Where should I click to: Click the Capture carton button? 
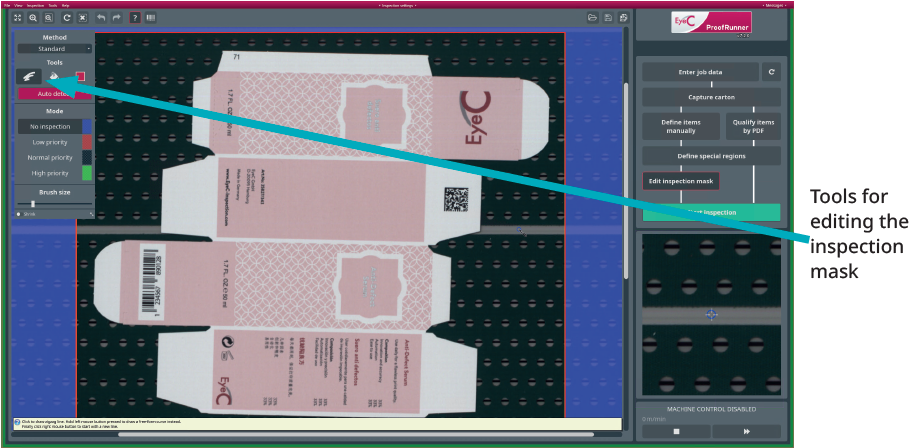coord(711,97)
